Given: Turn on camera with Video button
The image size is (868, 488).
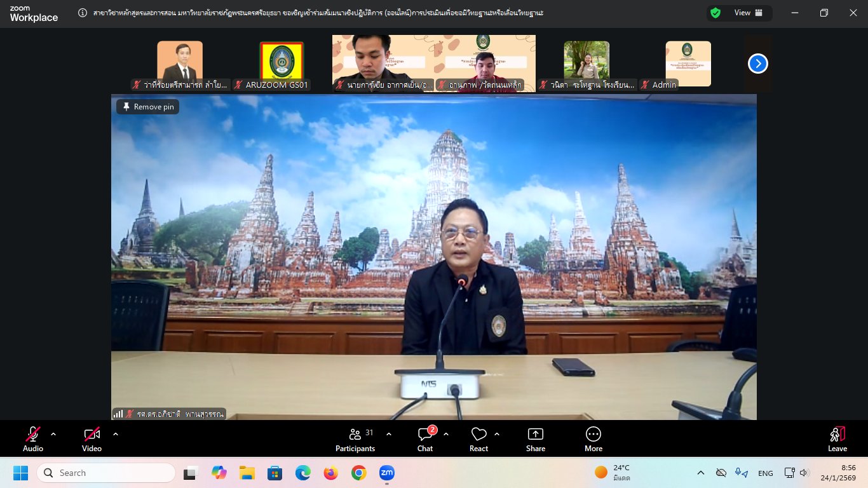Looking at the screenshot, I should tap(92, 438).
